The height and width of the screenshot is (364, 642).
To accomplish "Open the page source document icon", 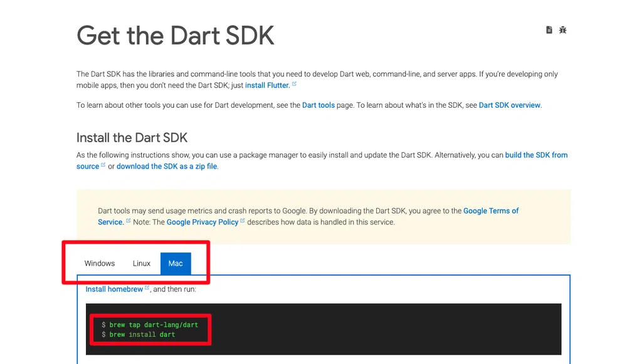I will [549, 30].
